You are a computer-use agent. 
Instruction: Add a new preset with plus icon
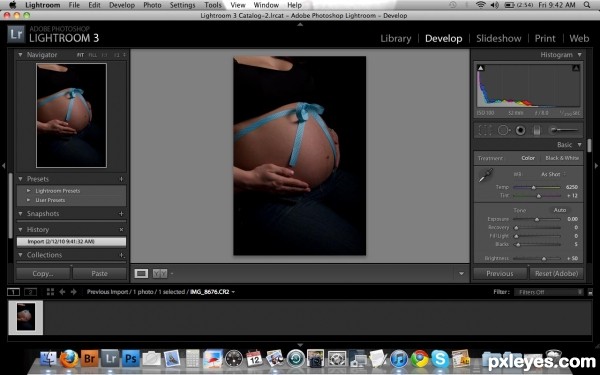click(x=121, y=179)
